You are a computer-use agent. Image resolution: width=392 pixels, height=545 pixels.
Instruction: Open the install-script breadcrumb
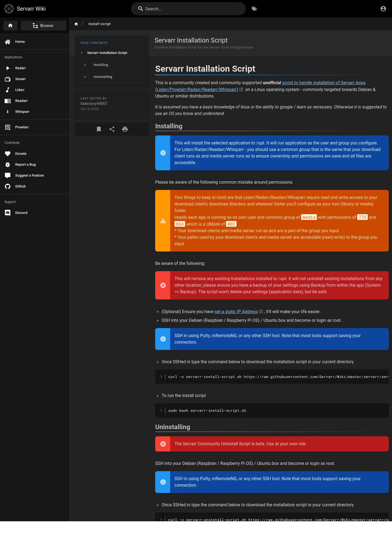[100, 24]
